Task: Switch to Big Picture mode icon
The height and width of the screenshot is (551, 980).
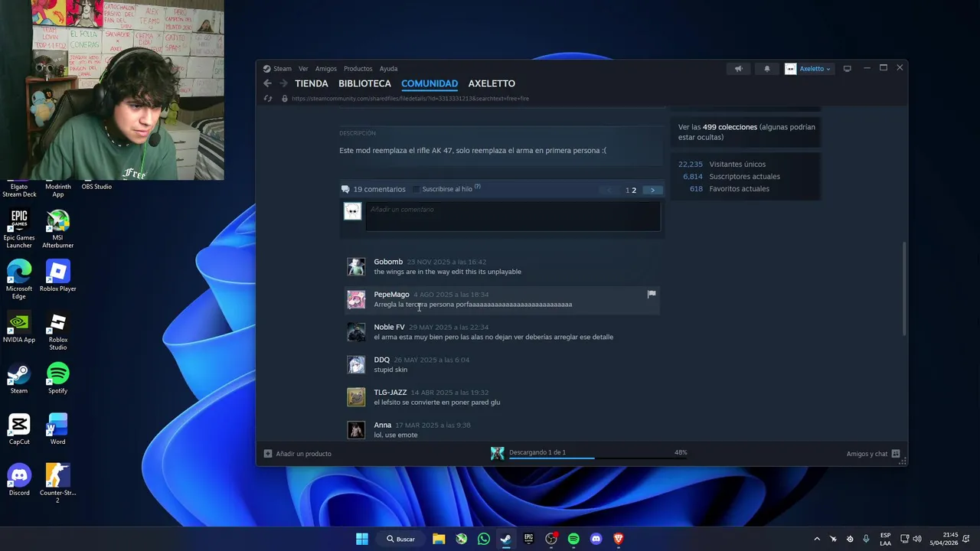Action: (847, 69)
